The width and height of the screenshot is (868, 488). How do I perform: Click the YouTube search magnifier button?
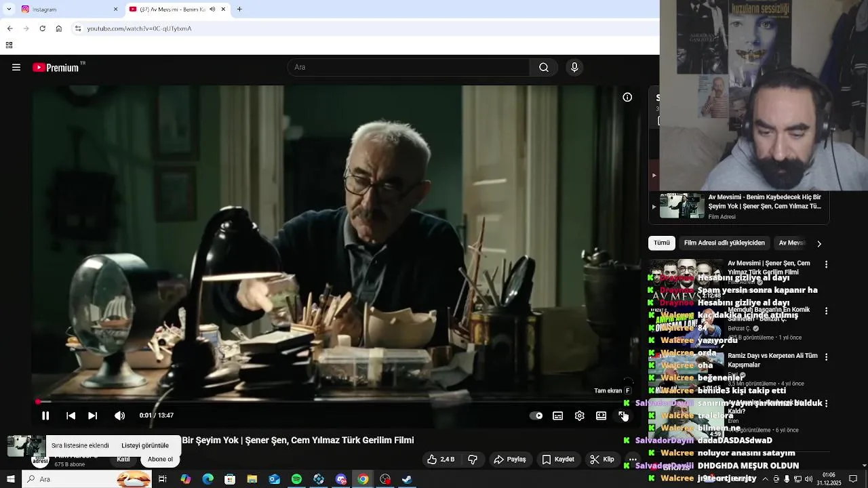click(544, 67)
